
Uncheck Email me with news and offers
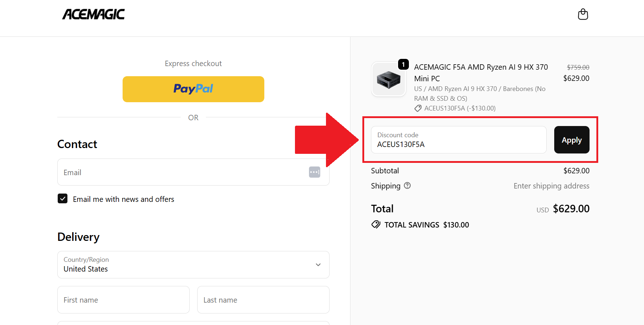pos(62,199)
